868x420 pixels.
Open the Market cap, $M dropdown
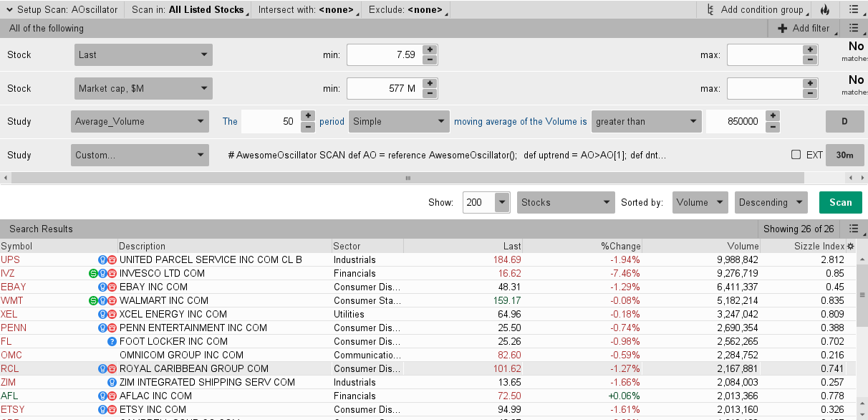click(x=143, y=88)
